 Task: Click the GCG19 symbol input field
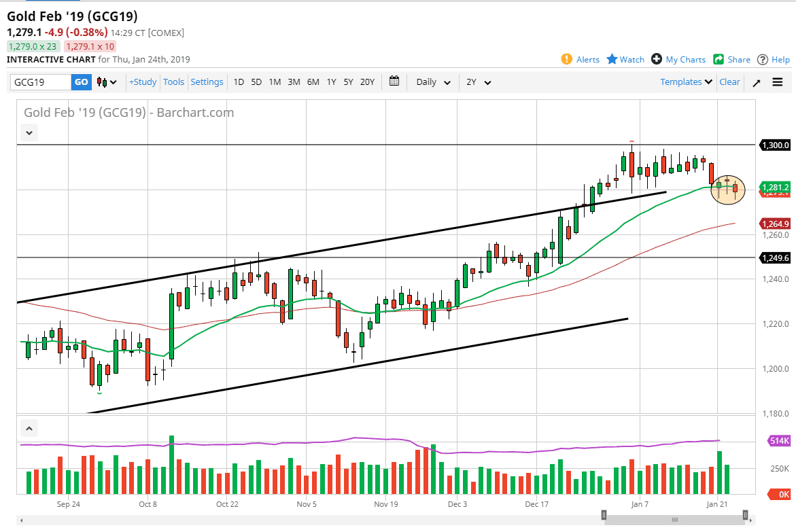(41, 82)
